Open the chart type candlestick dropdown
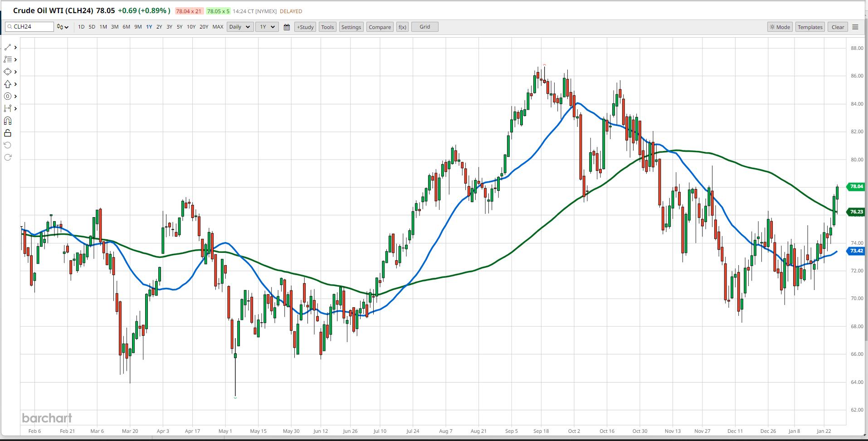The height and width of the screenshot is (441, 868). (63, 27)
